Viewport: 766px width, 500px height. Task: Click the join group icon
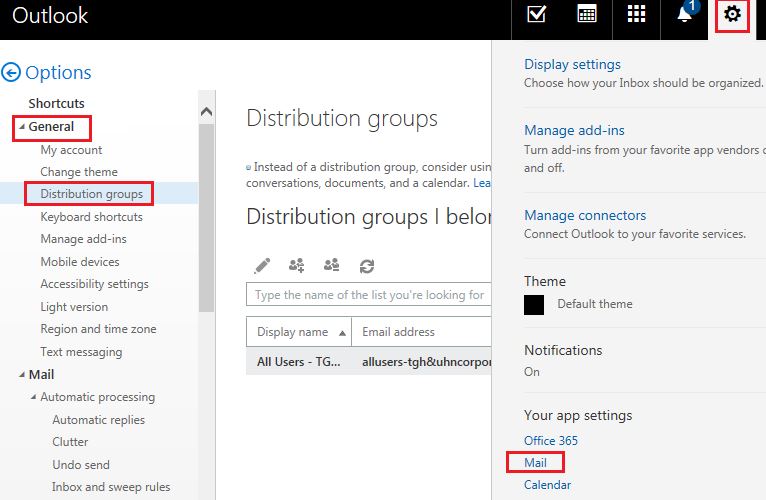click(x=296, y=266)
